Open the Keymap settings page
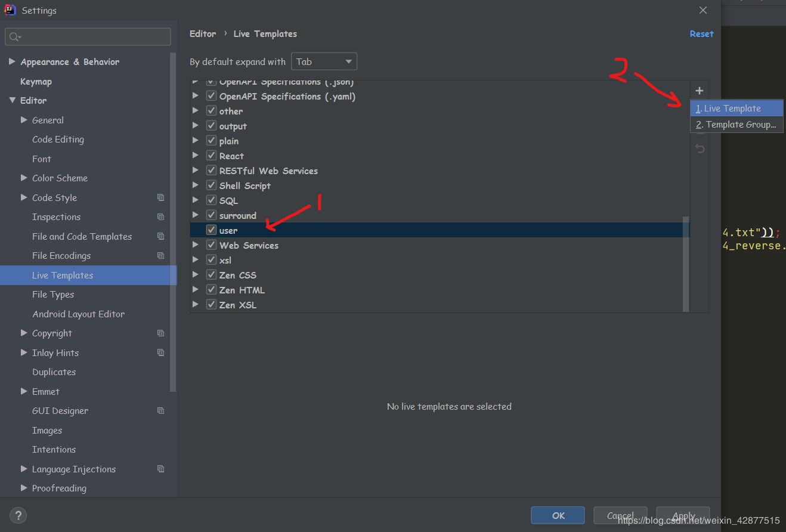The image size is (786, 532). 36,81
